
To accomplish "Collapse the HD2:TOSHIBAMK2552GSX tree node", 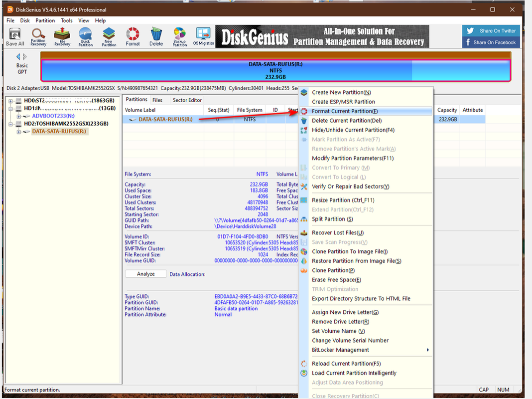I will coord(10,124).
